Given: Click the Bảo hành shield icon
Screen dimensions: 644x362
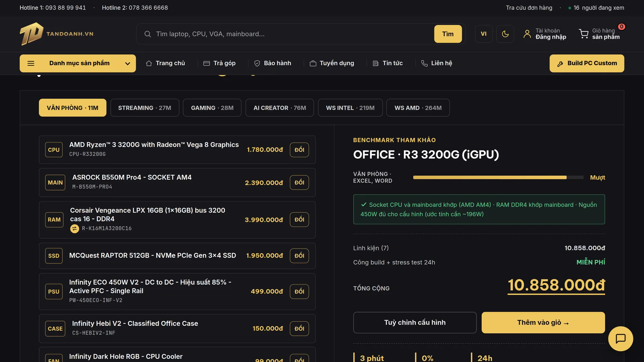Looking at the screenshot, I should coord(257,63).
